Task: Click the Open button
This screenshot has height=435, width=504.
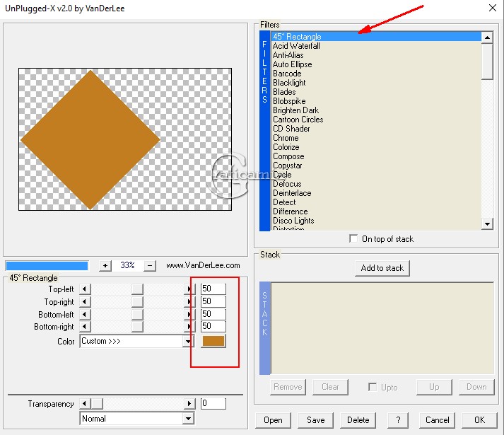Action: pyautogui.click(x=274, y=420)
